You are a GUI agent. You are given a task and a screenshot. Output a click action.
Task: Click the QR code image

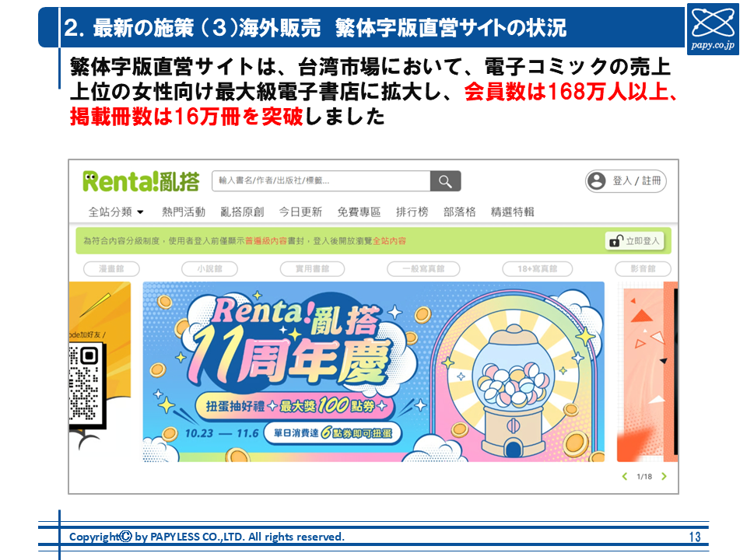pos(84,383)
